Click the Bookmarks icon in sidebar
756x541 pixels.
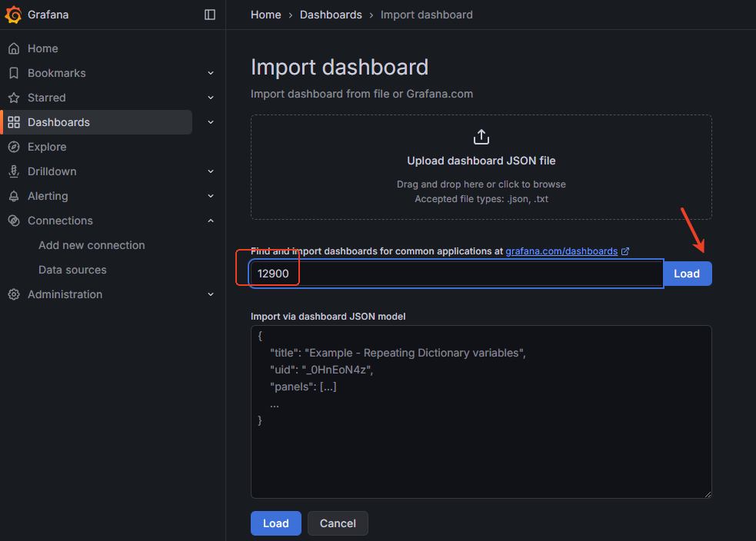coord(14,73)
